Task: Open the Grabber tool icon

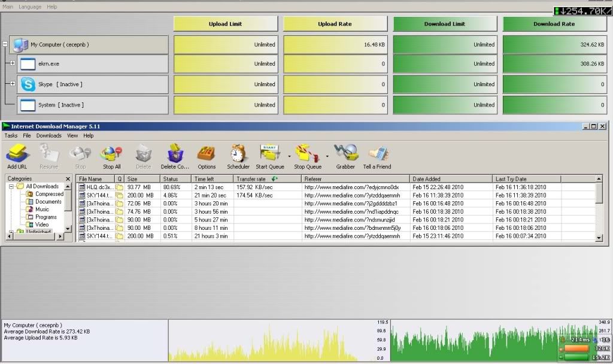Action: click(345, 153)
